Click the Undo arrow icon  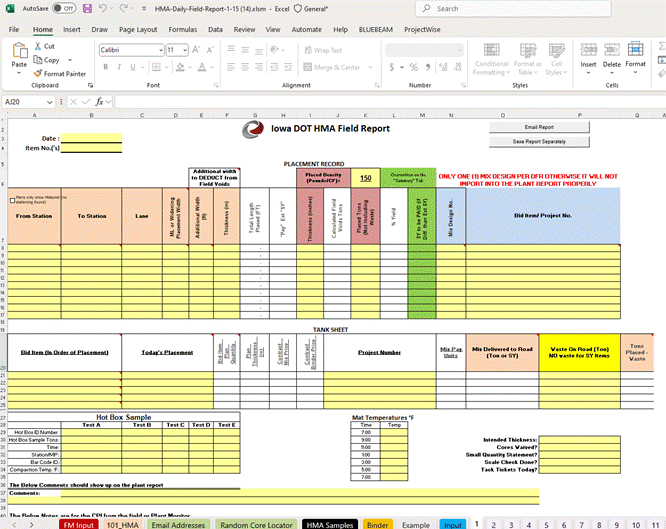(102, 8)
